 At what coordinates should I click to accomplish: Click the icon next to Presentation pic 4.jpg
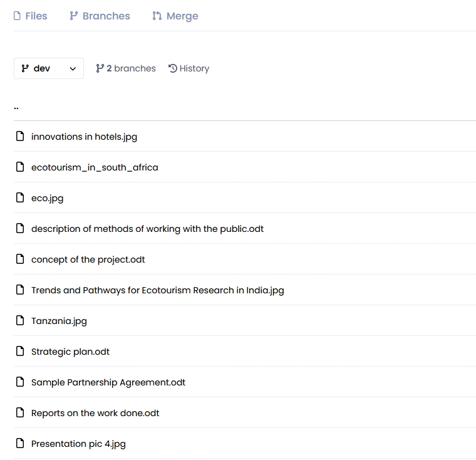pyautogui.click(x=20, y=444)
